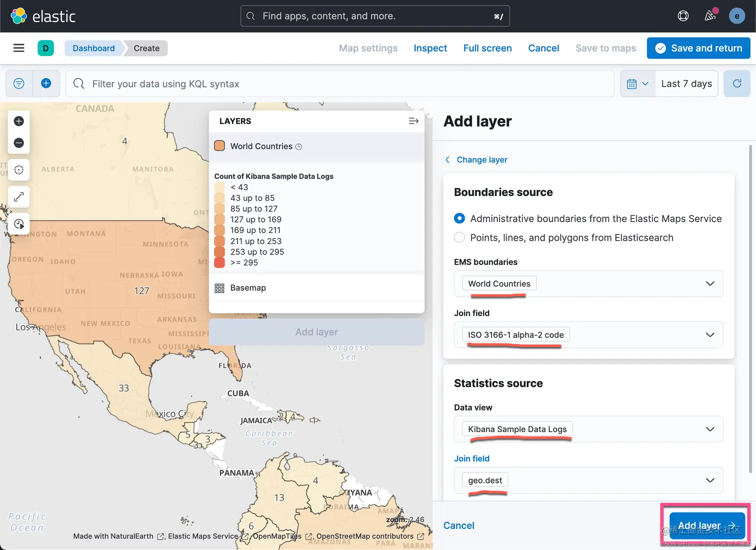This screenshot has width=756, height=550.
Task: Click the '127 up to 169' legend text
Action: (x=256, y=219)
